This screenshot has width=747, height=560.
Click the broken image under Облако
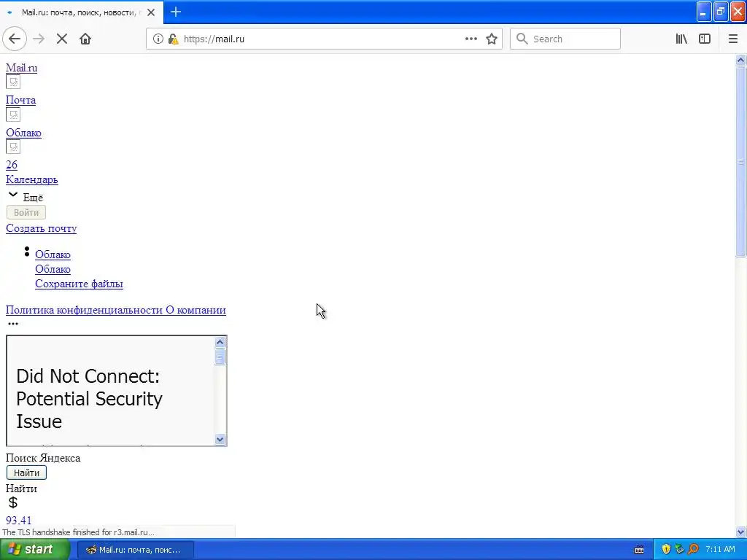click(13, 147)
